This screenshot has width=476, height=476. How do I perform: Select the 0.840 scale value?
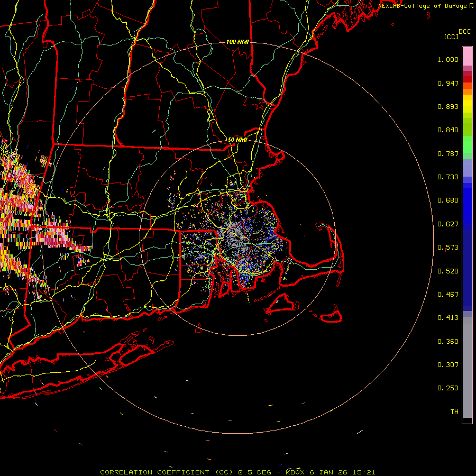point(448,130)
